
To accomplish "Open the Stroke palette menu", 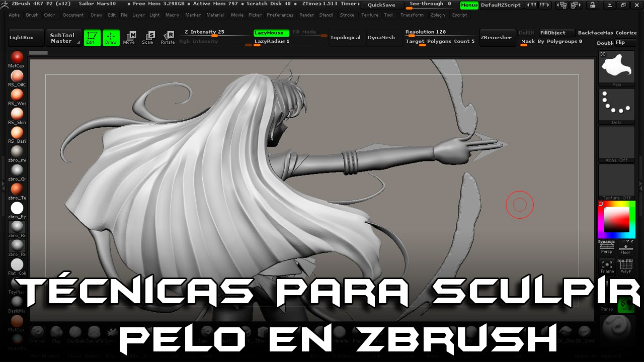I will point(347,15).
